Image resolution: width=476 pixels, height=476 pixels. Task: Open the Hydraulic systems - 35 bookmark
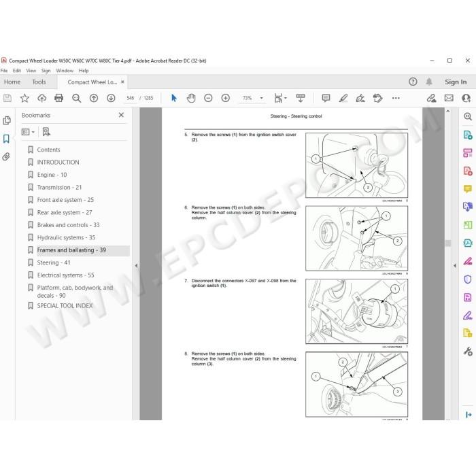click(66, 237)
